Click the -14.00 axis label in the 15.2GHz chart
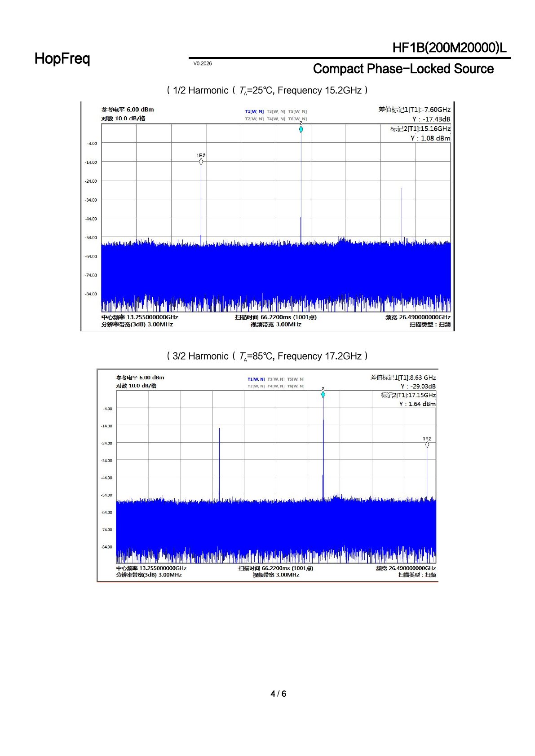This screenshot has height=756, width=535. 91,163
